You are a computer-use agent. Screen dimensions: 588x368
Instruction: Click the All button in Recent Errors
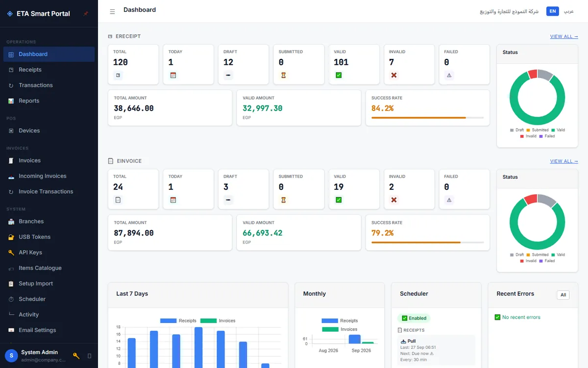(563, 295)
